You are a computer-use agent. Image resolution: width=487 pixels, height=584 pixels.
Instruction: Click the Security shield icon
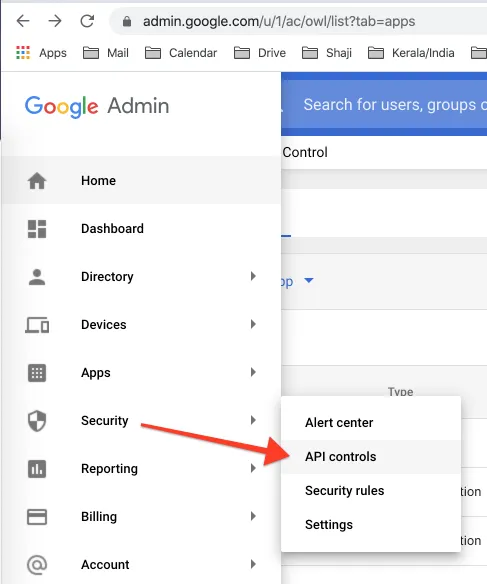(x=37, y=421)
